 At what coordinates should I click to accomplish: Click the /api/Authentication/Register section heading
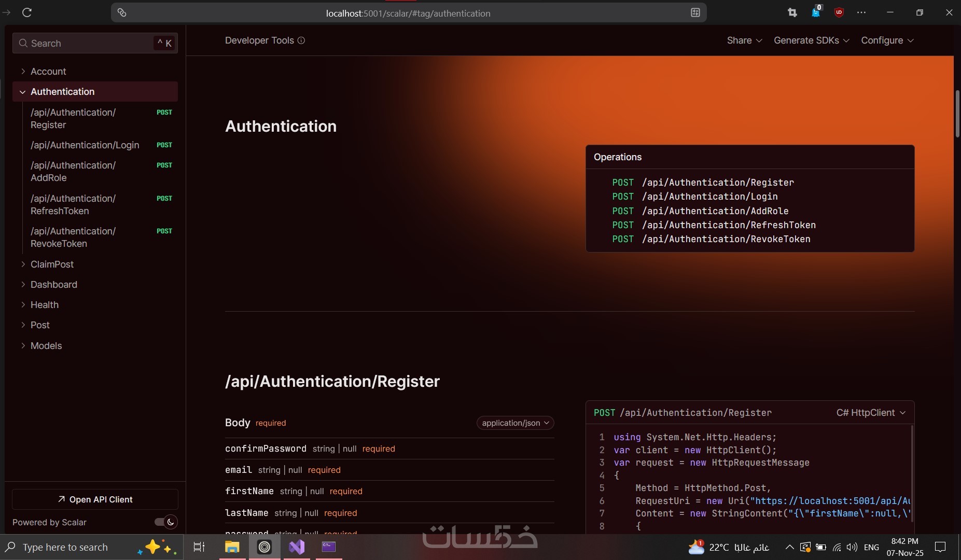332,381
